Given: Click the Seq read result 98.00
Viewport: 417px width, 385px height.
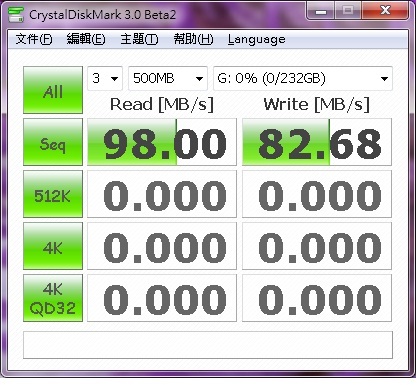Looking at the screenshot, I should point(162,142).
